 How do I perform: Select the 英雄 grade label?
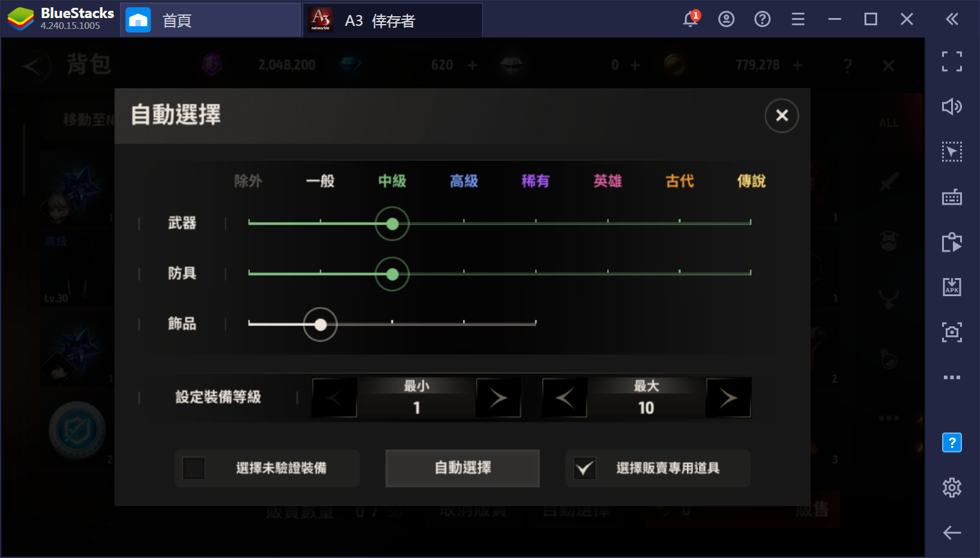click(608, 181)
